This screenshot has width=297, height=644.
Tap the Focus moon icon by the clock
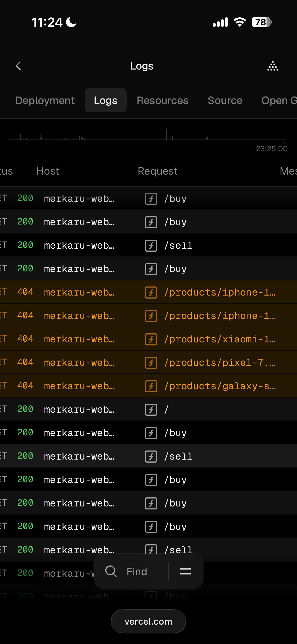[x=71, y=22]
